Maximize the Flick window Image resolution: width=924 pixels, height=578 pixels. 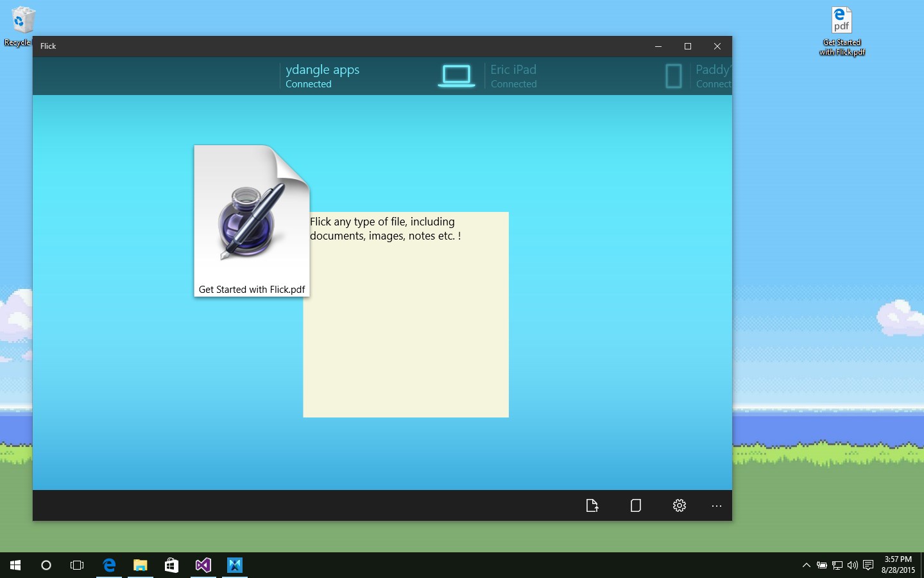click(x=688, y=46)
